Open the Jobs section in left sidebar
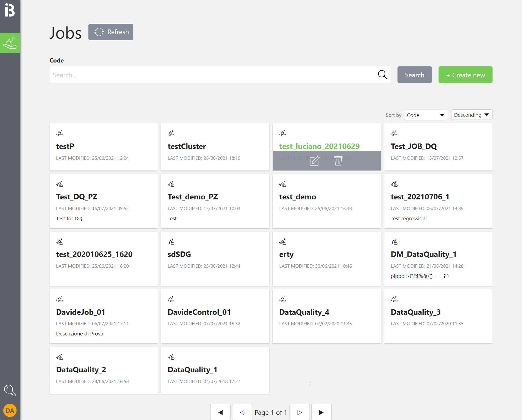Image resolution: width=522 pixels, height=420 pixels. [10, 43]
